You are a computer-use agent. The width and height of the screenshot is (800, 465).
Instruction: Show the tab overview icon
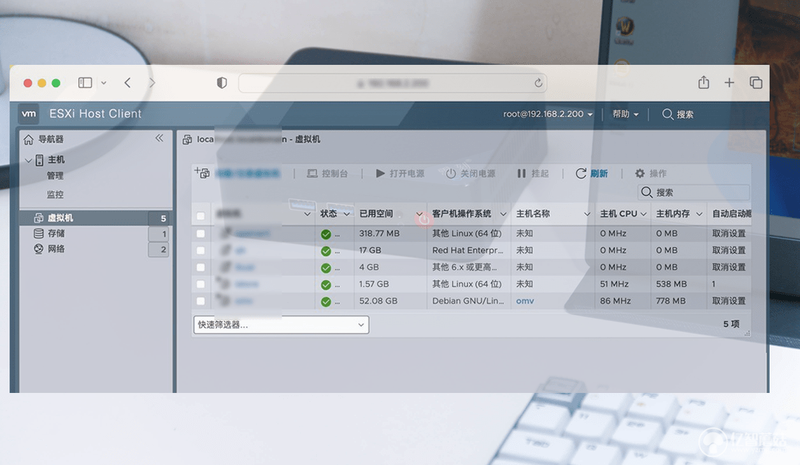click(756, 83)
